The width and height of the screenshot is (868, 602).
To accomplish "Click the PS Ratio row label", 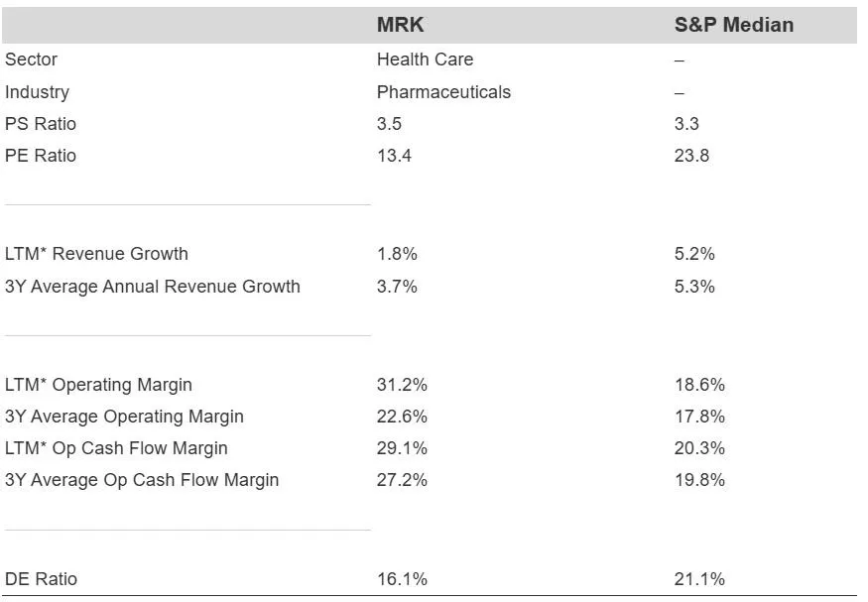I will (41, 124).
